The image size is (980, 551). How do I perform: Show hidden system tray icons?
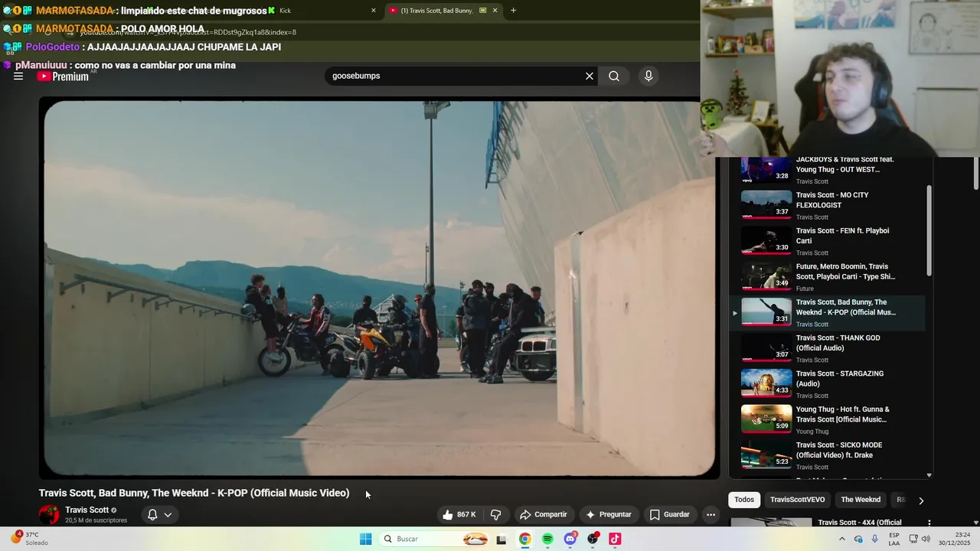pos(842,539)
